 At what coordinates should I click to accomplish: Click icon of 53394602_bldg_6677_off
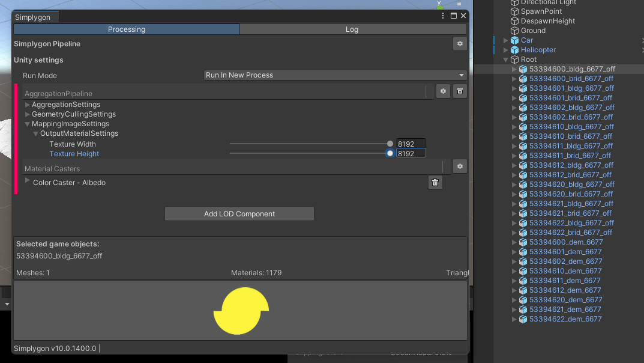pyautogui.click(x=523, y=108)
